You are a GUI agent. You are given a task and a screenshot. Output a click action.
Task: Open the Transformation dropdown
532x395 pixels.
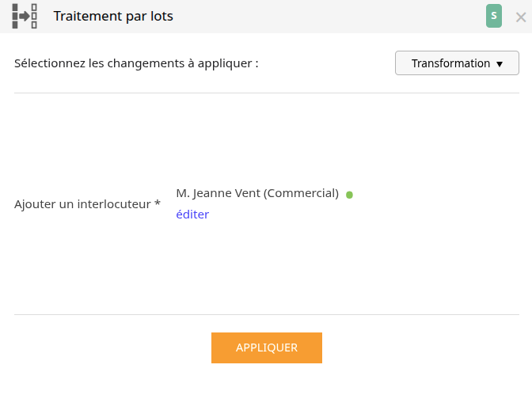point(457,63)
